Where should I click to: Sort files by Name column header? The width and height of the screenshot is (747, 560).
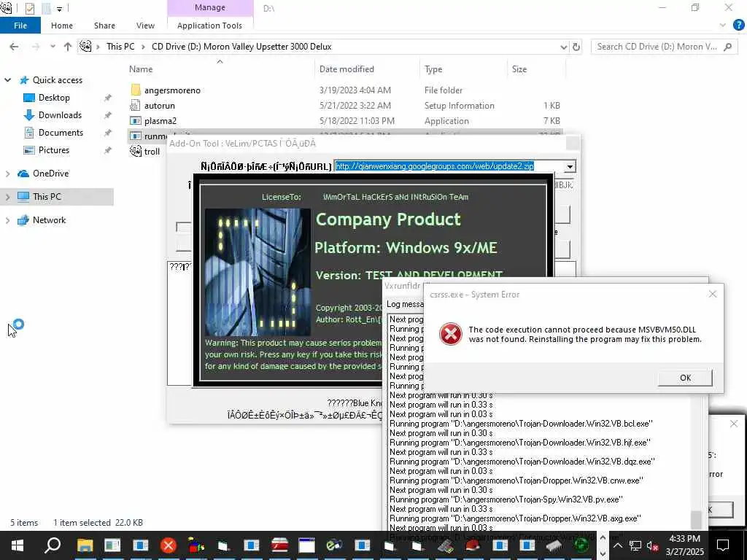(141, 69)
